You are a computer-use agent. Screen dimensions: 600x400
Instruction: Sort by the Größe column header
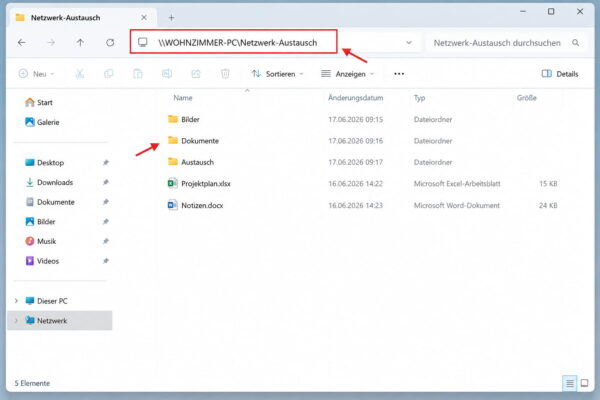[527, 98]
